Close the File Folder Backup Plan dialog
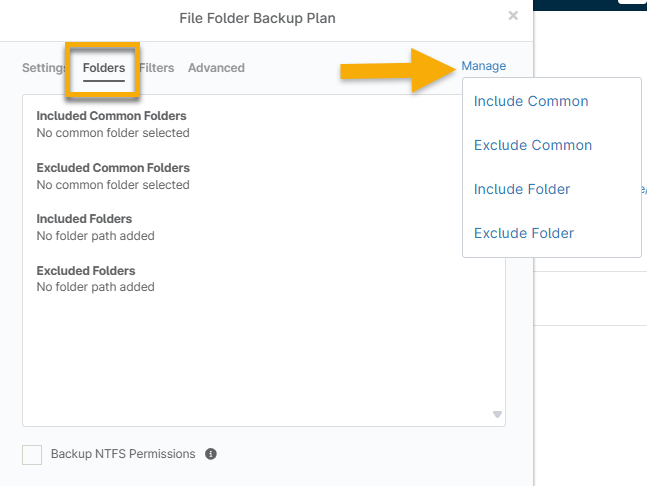The width and height of the screenshot is (647, 486). tap(513, 16)
